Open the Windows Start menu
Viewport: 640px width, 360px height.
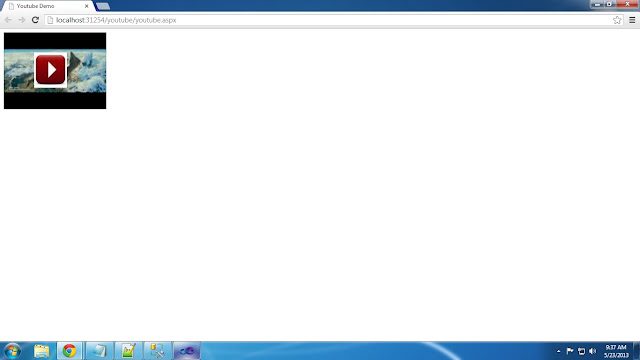(12, 351)
